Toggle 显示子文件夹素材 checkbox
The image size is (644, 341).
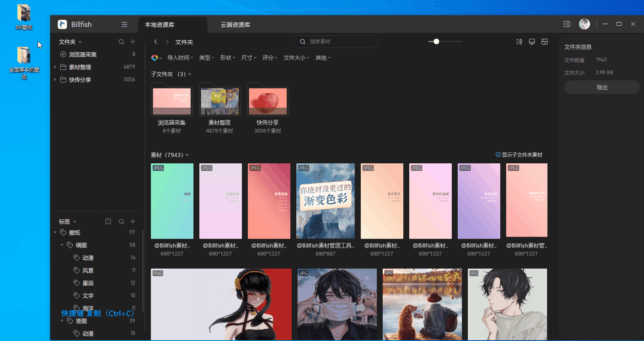(498, 155)
